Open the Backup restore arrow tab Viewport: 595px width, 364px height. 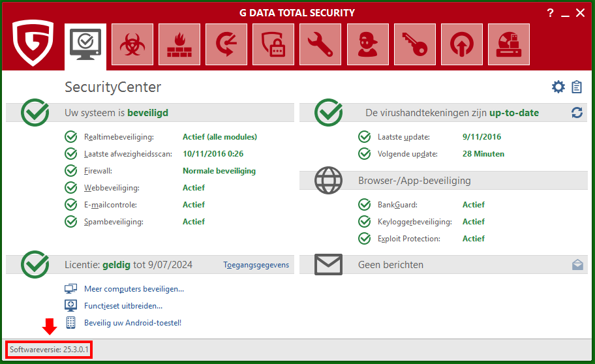pyautogui.click(x=226, y=44)
